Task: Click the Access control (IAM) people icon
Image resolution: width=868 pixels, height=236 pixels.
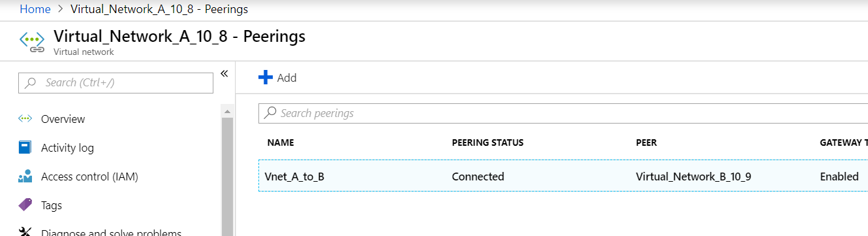Action: click(x=25, y=177)
